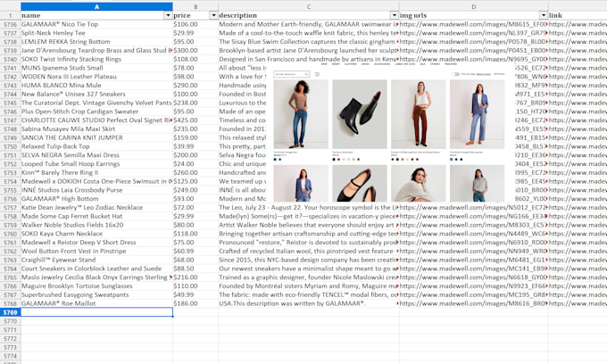The width and height of the screenshot is (607, 364).
Task: Click the price cell $300.00
Action: tap(195, 50)
